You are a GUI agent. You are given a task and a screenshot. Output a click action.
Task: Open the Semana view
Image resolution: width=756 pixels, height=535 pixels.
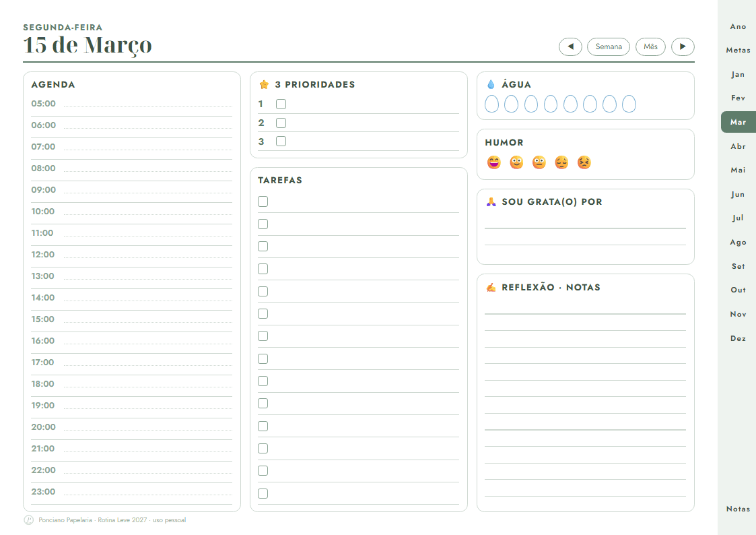click(609, 46)
